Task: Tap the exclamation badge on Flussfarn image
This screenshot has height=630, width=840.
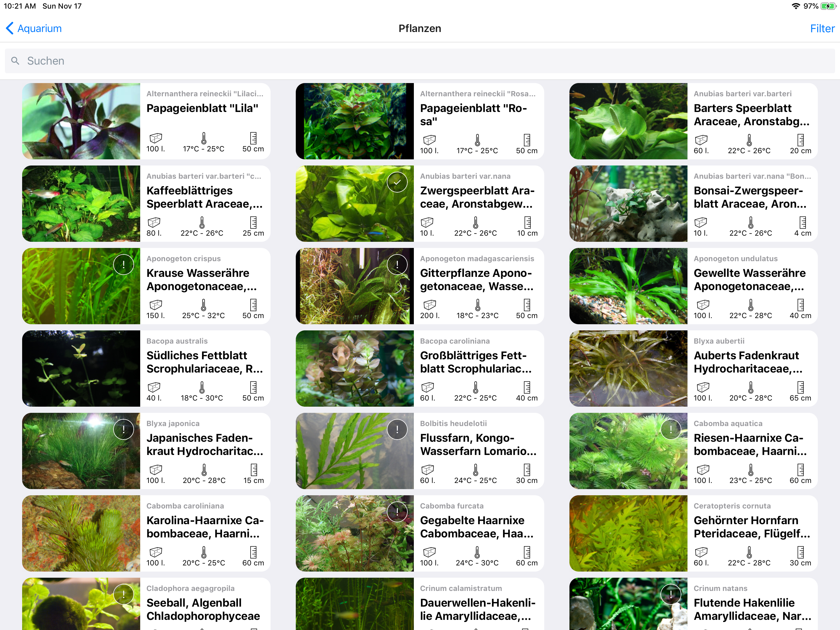Action: (x=397, y=429)
